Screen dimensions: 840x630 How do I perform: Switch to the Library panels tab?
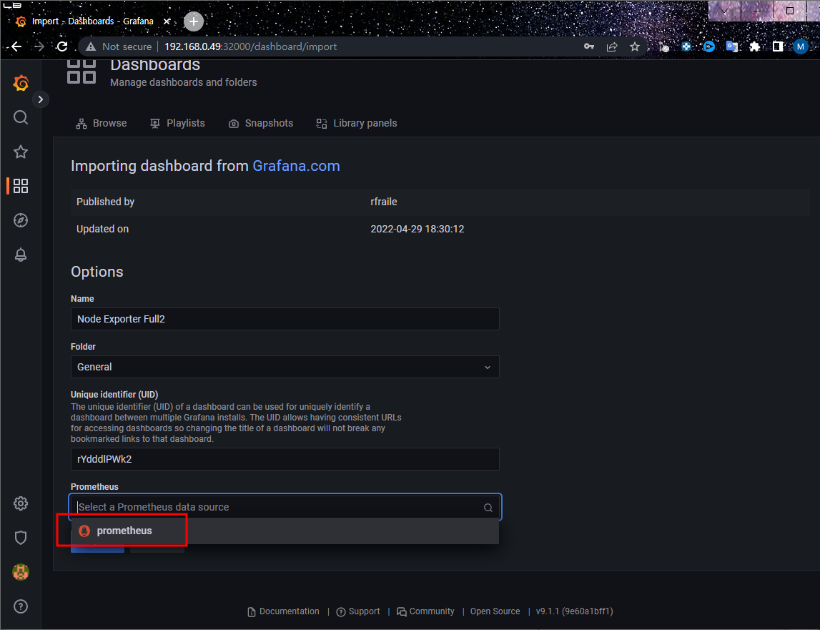coord(357,123)
